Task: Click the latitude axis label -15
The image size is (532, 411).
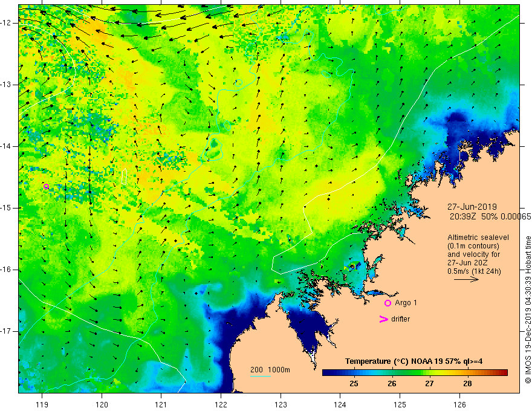Action: (x=5, y=208)
